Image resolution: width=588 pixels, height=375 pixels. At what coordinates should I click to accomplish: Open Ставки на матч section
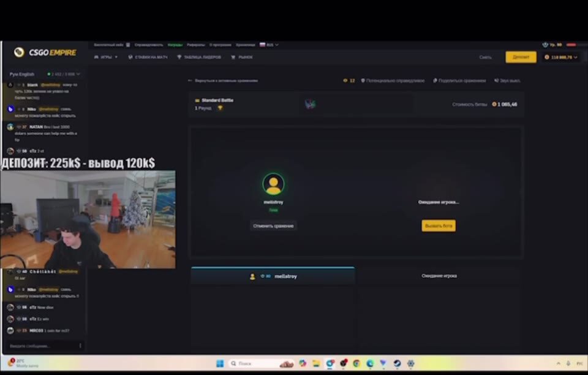(x=147, y=57)
